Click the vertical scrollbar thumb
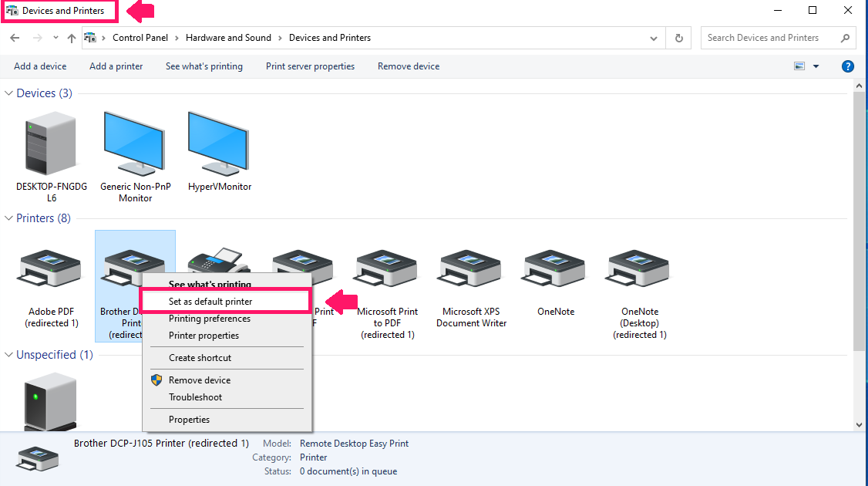The height and width of the screenshot is (486, 868). [859, 221]
